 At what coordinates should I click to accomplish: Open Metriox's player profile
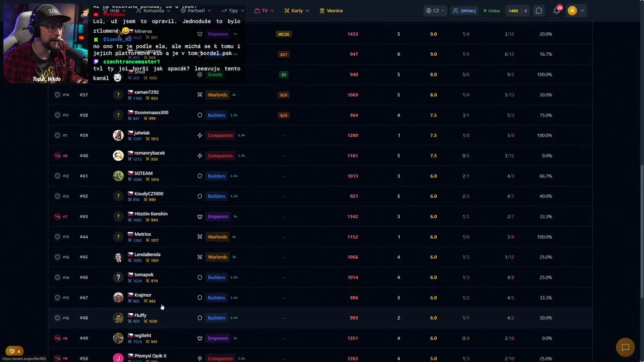(142, 234)
